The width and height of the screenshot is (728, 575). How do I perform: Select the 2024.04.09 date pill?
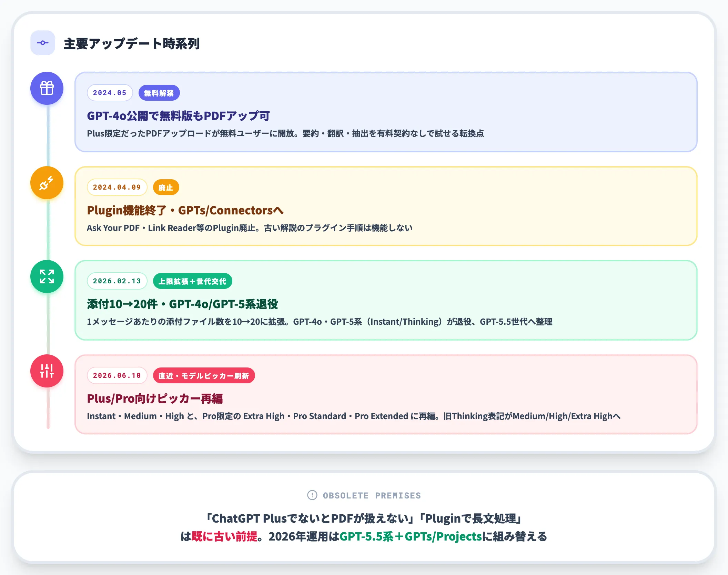click(x=117, y=187)
